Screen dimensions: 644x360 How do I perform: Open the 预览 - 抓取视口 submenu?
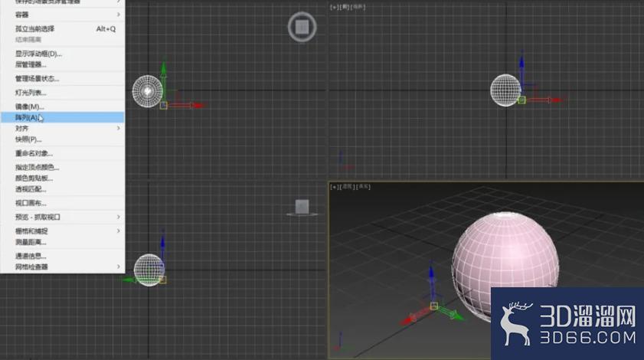tap(63, 217)
